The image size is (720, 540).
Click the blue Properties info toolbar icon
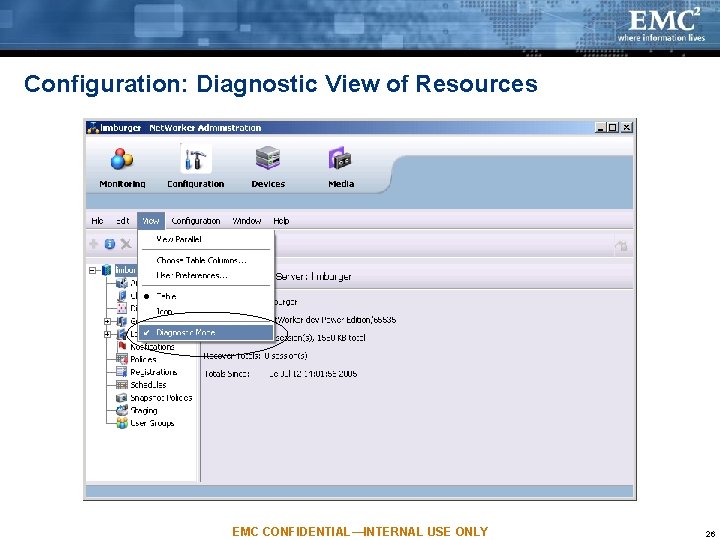110,244
